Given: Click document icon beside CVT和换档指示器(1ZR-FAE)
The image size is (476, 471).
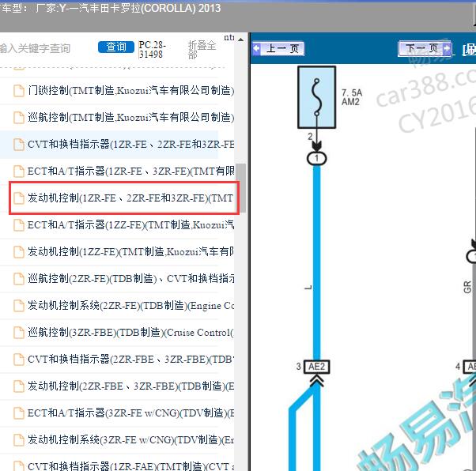Looking at the screenshot, I should [x=19, y=465].
